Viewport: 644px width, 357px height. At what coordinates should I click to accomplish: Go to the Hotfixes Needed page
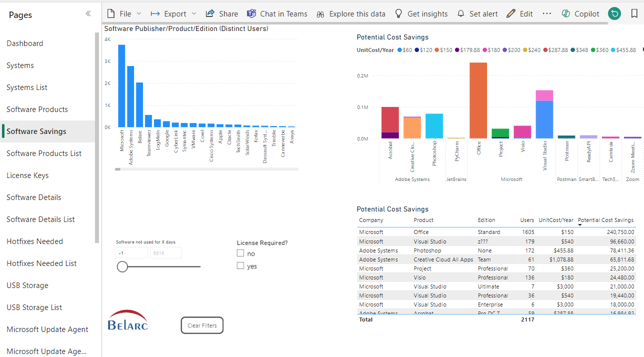tap(34, 241)
